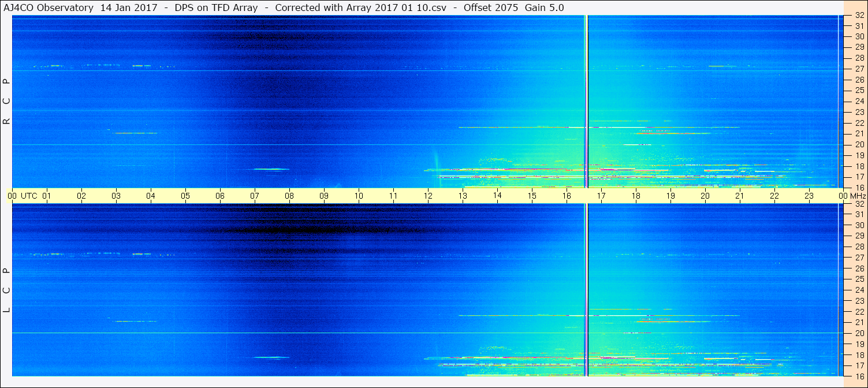Screen dimensions: 868x388
Task: Click the 22 MHz tick of the RCP panel
Action: pyautogui.click(x=859, y=123)
